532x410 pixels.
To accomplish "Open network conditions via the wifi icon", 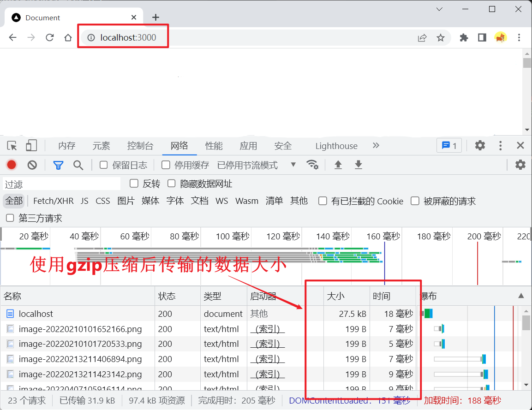I will coord(313,165).
